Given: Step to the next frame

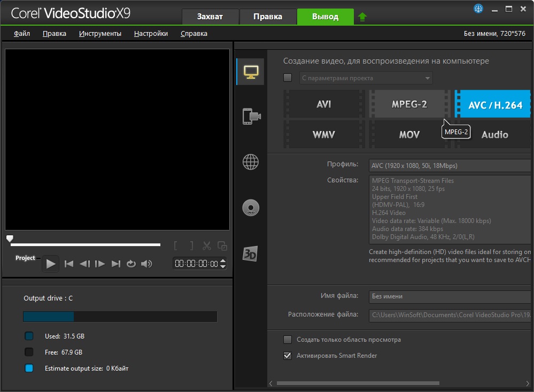Looking at the screenshot, I should 100,264.
